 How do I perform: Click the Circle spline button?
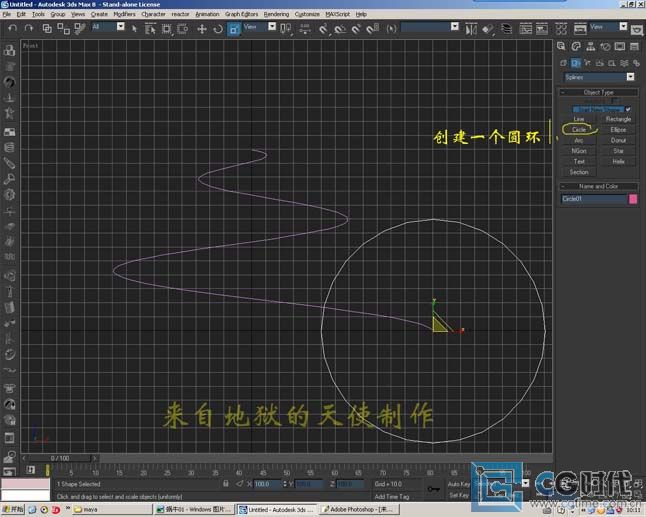579,130
